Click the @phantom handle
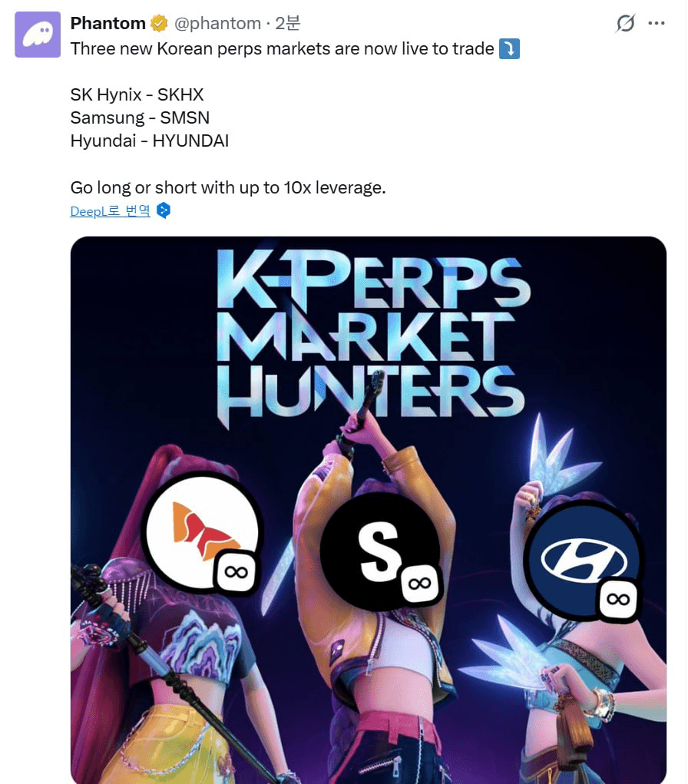The image size is (688, 784). tap(217, 24)
